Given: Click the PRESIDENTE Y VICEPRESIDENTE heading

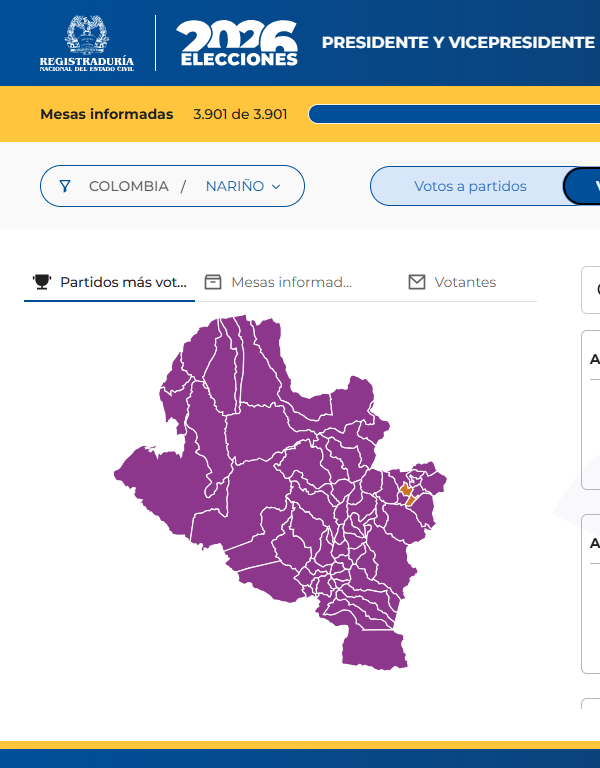Looking at the screenshot, I should (458, 43).
